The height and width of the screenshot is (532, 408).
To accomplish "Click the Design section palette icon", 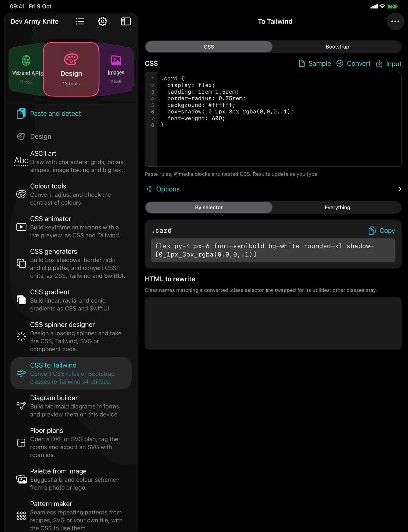I will [x=21, y=136].
